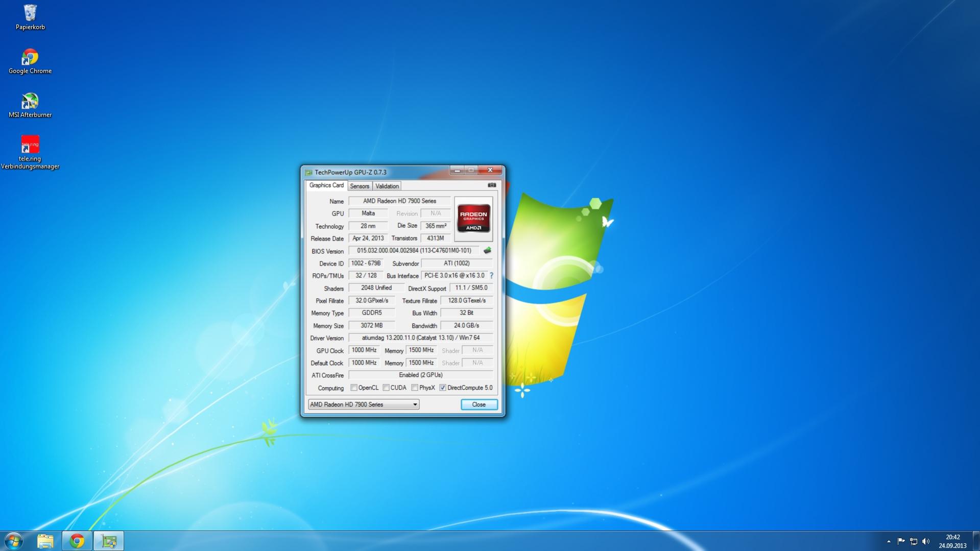
Task: Open the Windows Start menu orb
Action: tap(14, 541)
